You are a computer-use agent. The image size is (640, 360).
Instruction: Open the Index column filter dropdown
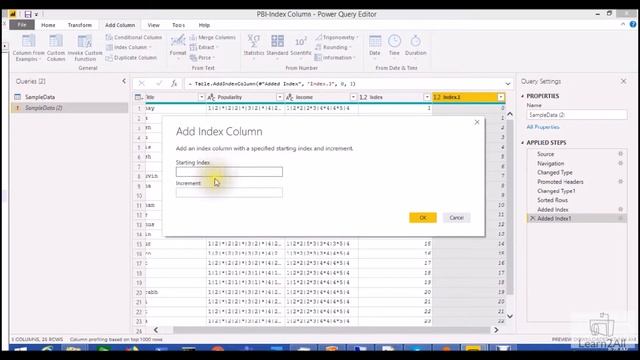[427, 97]
